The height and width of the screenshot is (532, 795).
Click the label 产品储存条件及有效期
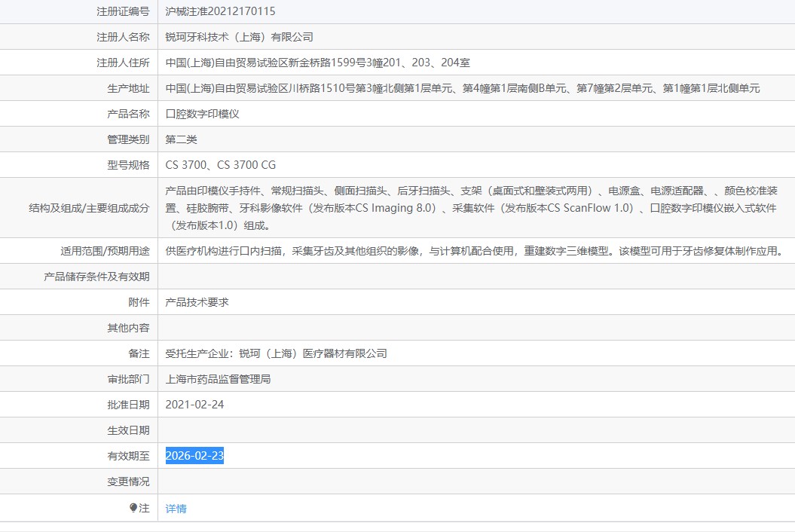97,277
